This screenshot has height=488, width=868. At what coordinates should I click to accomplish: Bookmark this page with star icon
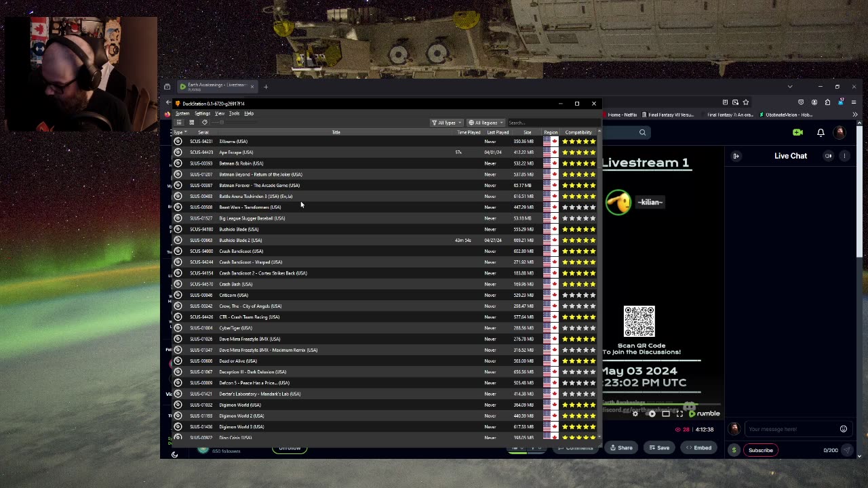[x=746, y=102]
